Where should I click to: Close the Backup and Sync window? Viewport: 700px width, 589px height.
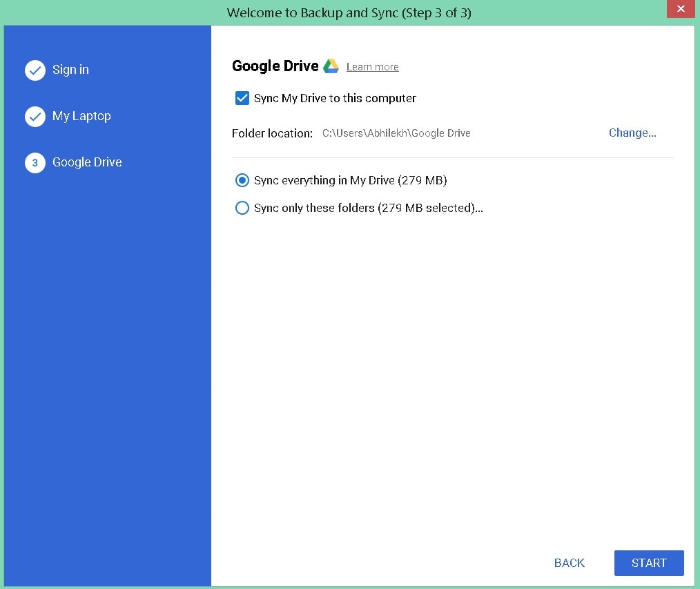[680, 9]
